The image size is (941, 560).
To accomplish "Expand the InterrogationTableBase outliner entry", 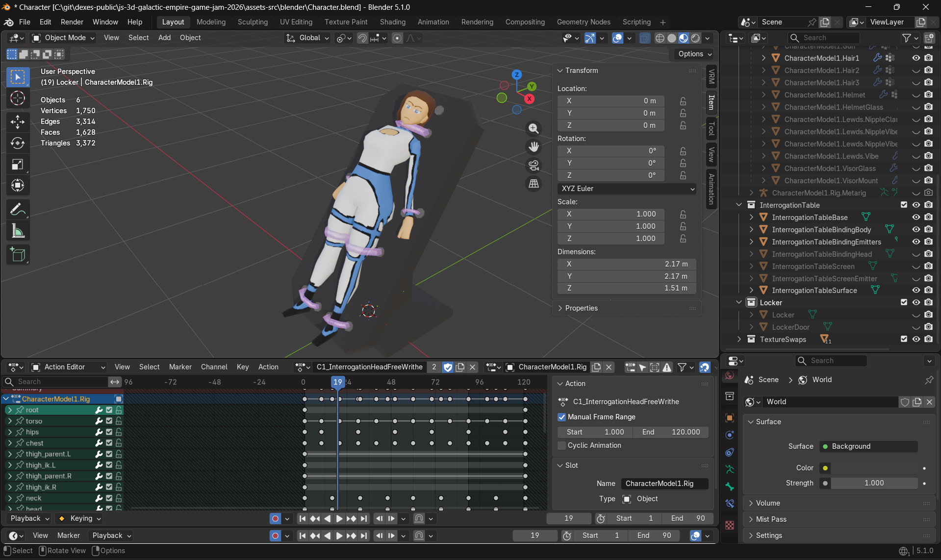I will click(752, 217).
